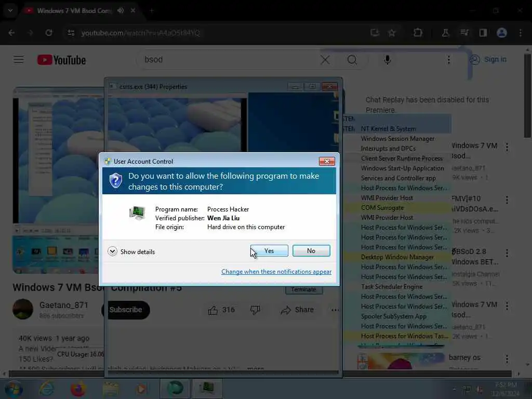Open browser profile avatar
This screenshot has width=532, height=399.
(x=502, y=33)
